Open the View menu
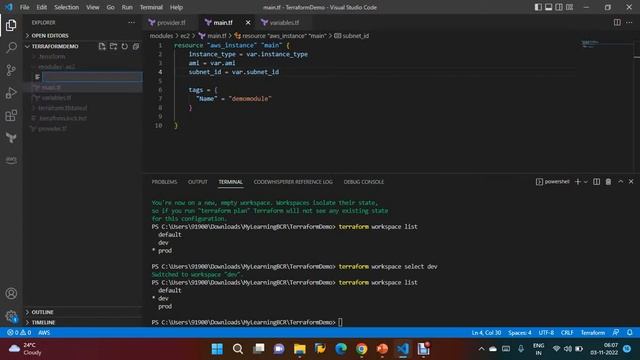The image size is (640, 360). [x=93, y=7]
